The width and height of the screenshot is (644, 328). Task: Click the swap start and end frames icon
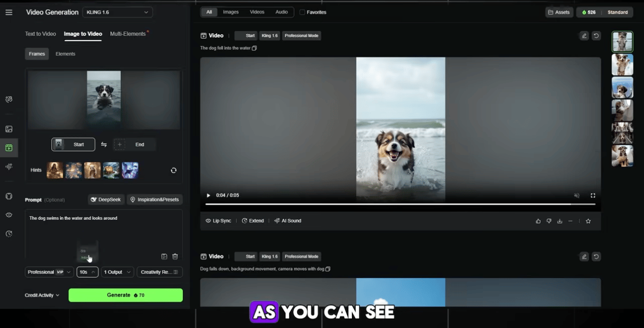click(x=104, y=145)
